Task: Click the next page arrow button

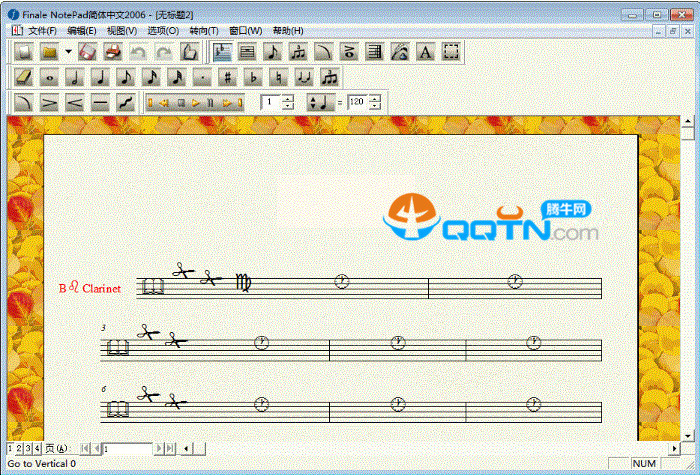Action: [x=158, y=448]
